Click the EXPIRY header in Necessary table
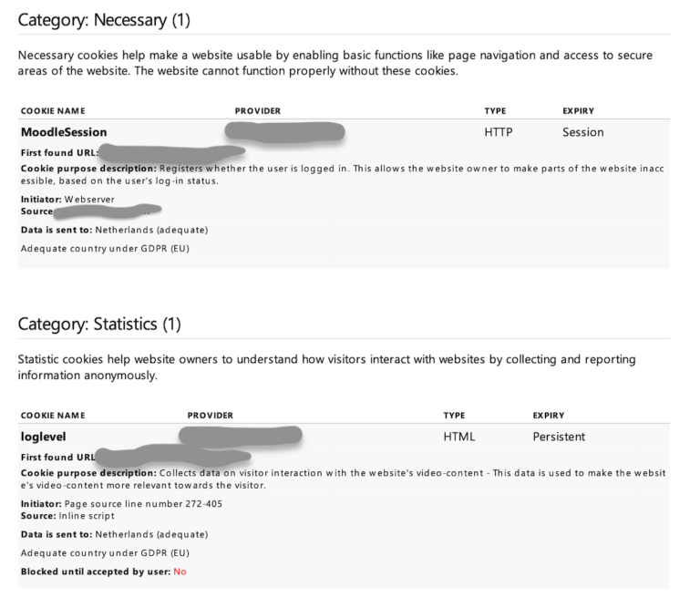Image resolution: width=700 pixels, height=608 pixels. click(579, 110)
